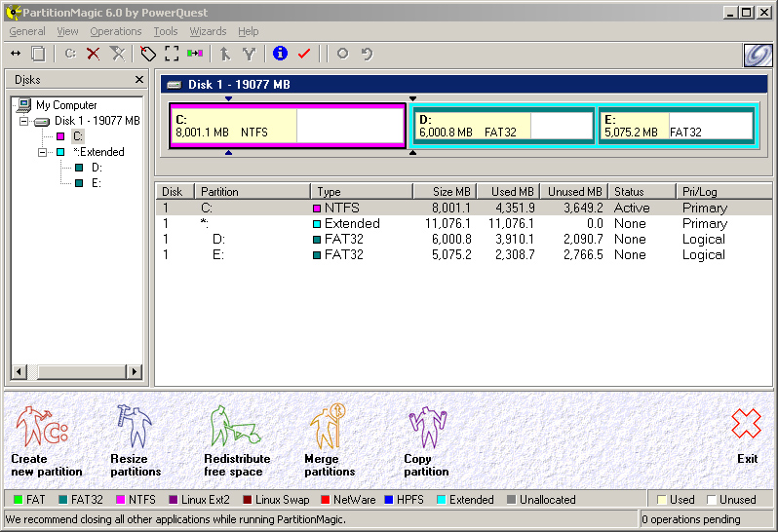Close the Disks side panel
This screenshot has width=778, height=532.
click(x=139, y=80)
